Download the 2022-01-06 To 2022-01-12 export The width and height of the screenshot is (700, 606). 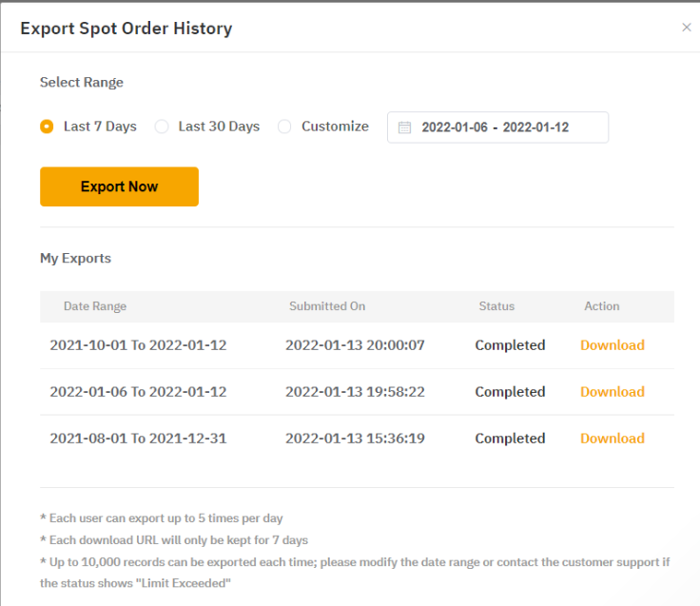612,392
